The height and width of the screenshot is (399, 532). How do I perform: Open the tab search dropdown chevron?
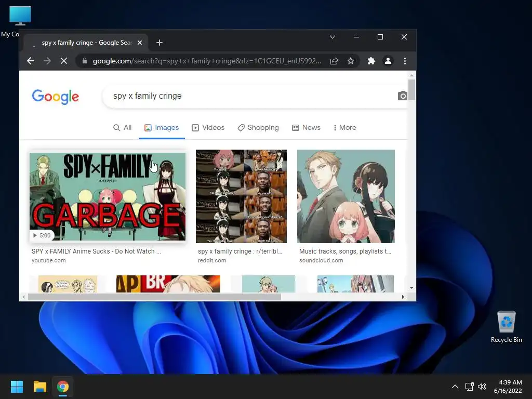click(332, 37)
